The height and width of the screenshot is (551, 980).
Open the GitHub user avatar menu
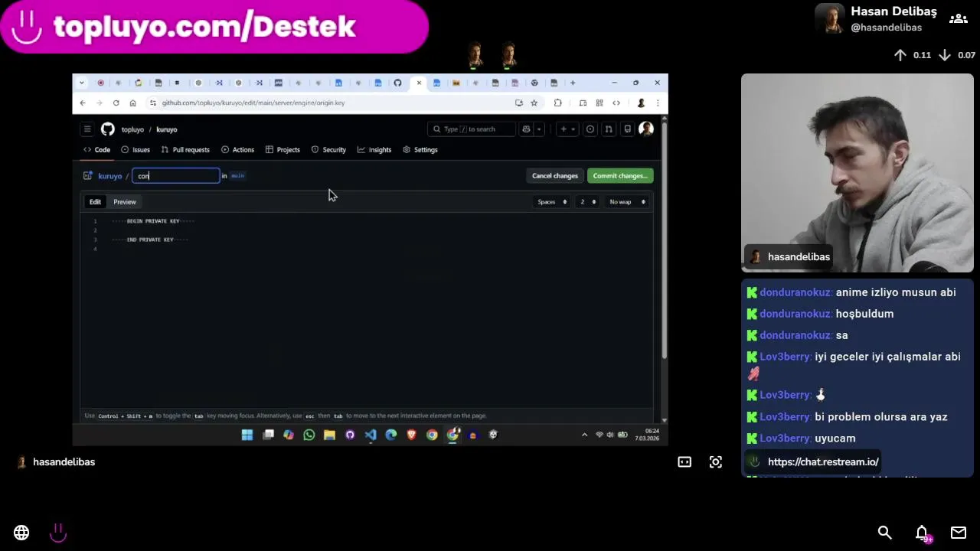coord(646,129)
